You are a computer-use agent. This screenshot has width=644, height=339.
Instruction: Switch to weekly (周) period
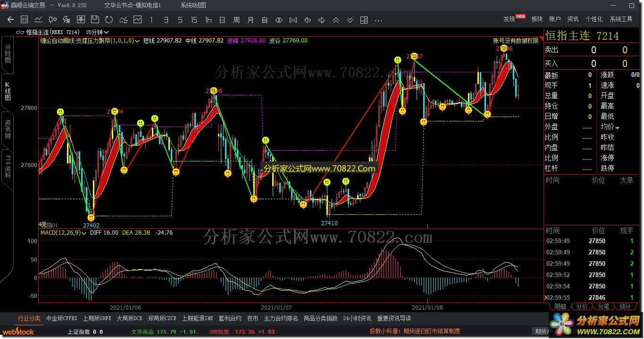tap(236, 20)
